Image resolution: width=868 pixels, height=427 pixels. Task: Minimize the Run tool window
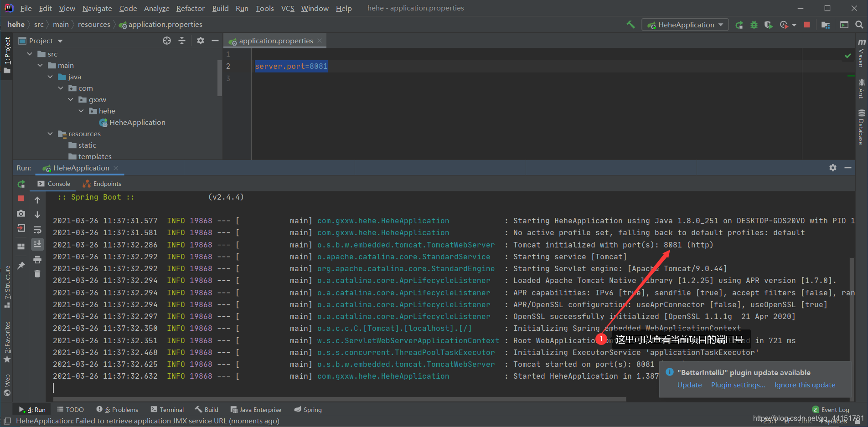click(848, 168)
